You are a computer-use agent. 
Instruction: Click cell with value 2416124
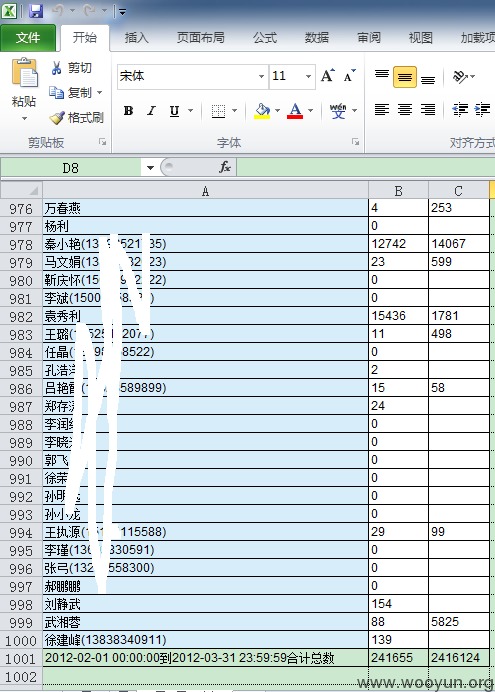click(x=459, y=658)
